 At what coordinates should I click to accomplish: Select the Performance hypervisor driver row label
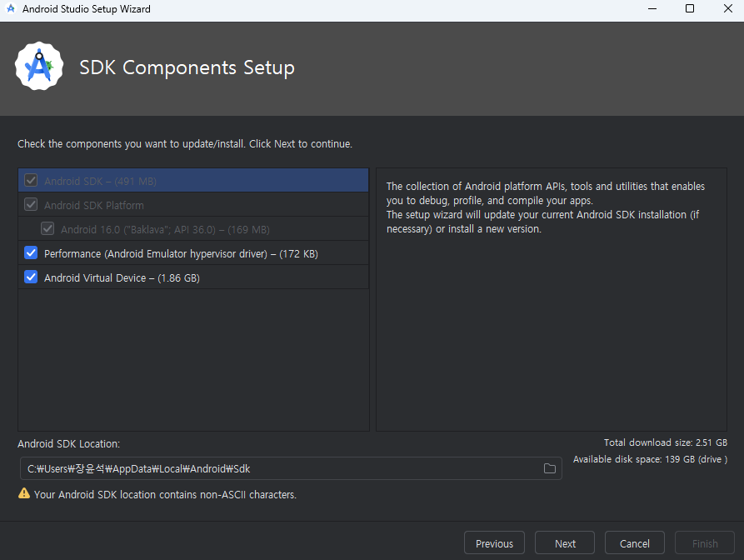(181, 254)
